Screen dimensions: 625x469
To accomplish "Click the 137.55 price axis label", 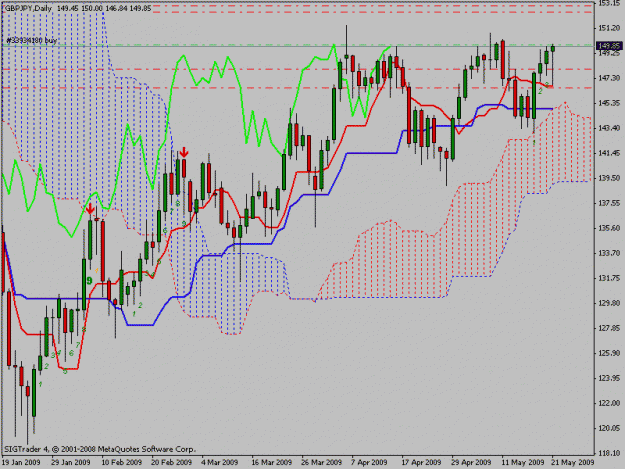I will click(609, 203).
